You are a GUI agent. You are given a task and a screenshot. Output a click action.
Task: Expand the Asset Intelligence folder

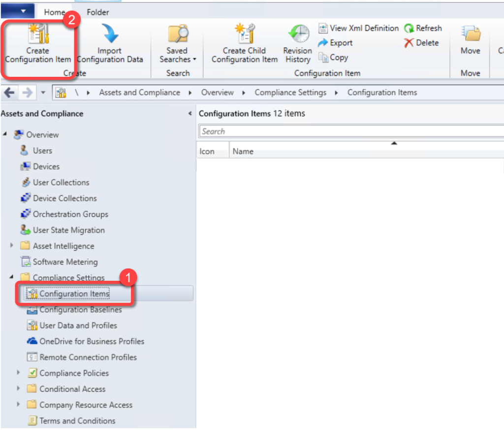pos(11,246)
